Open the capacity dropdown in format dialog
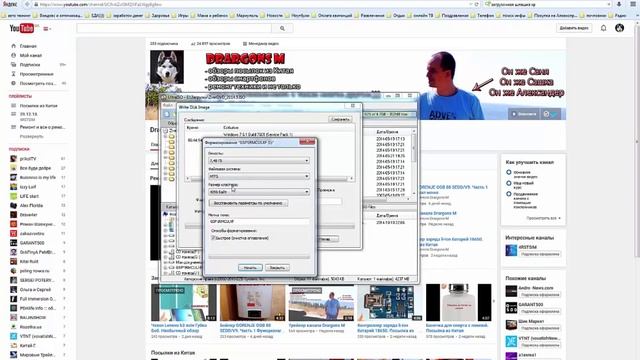Viewport: 640px width, 360px height. point(259,161)
